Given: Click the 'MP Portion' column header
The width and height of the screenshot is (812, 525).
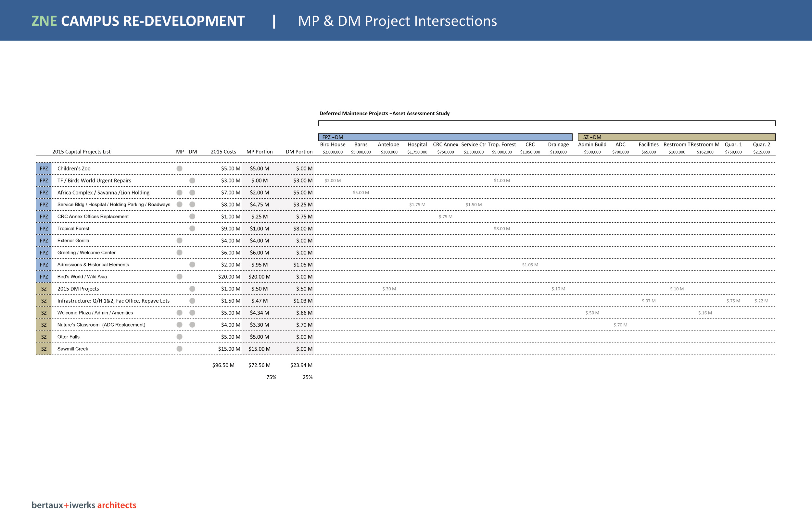Looking at the screenshot, I should pos(260,152).
